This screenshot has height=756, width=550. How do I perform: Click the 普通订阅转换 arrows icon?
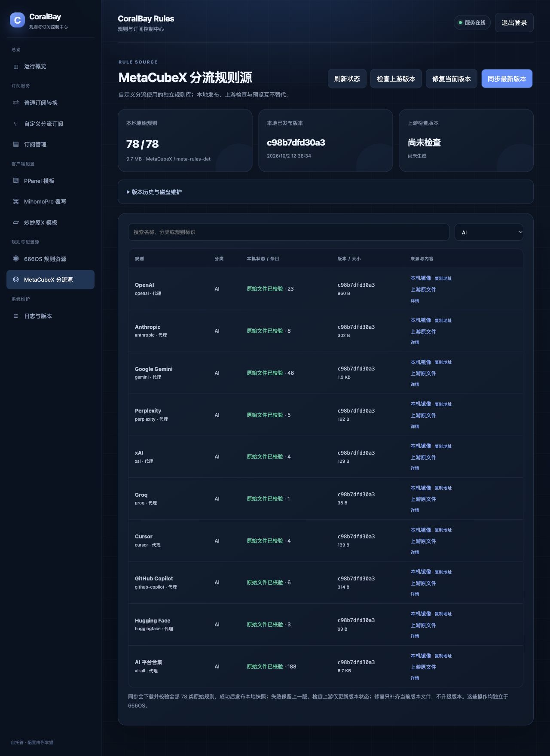tap(16, 103)
